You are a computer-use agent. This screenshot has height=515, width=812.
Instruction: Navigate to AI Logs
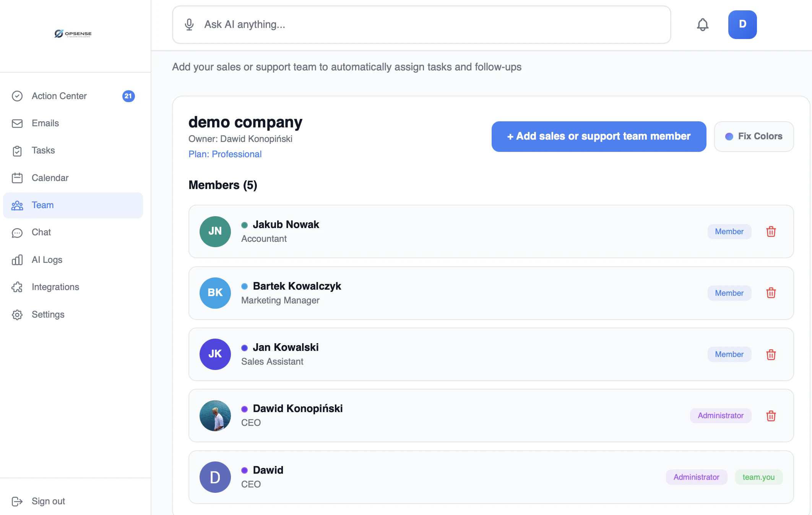[x=47, y=260]
